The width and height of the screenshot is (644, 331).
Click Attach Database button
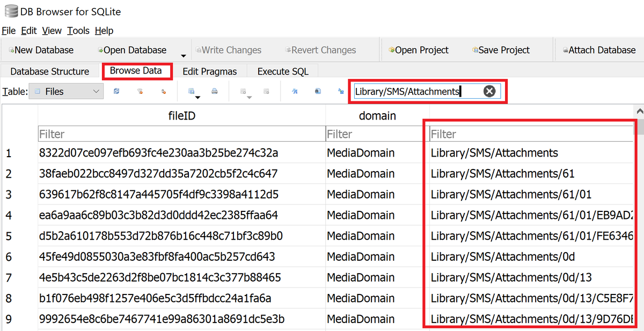coord(599,50)
